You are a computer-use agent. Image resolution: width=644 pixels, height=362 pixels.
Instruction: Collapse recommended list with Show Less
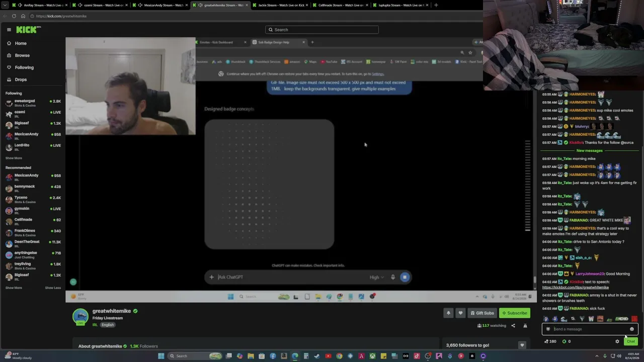(53, 288)
